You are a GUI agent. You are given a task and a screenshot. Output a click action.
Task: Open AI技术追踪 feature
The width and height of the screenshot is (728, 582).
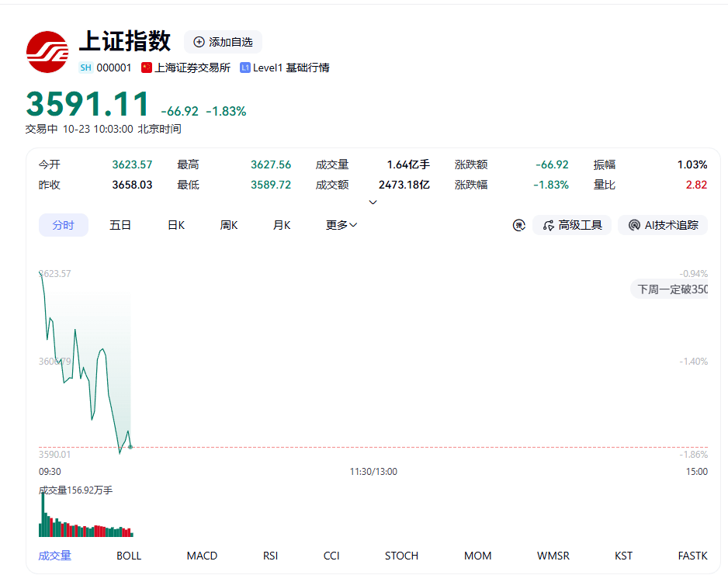click(x=663, y=225)
